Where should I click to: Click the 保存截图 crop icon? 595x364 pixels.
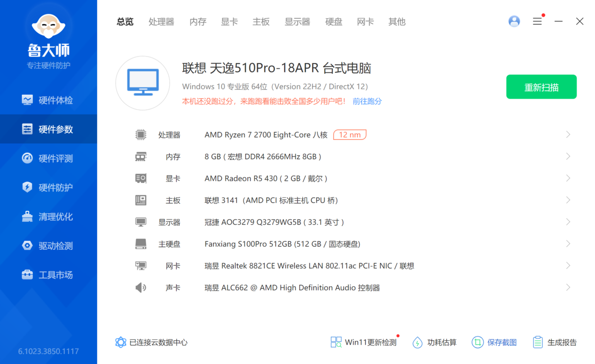click(477, 342)
